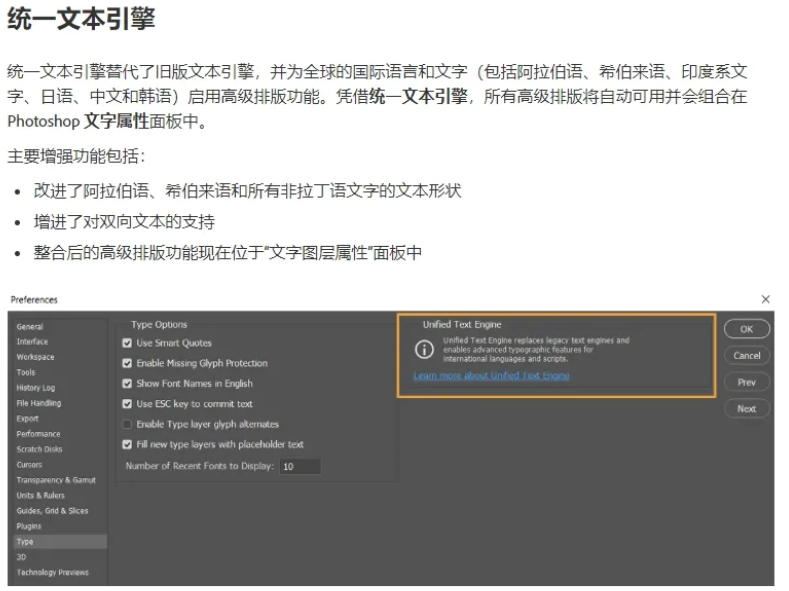This screenshot has height=591, width=789.
Task: Click the 主要增强功能包括 line
Action: (76, 156)
